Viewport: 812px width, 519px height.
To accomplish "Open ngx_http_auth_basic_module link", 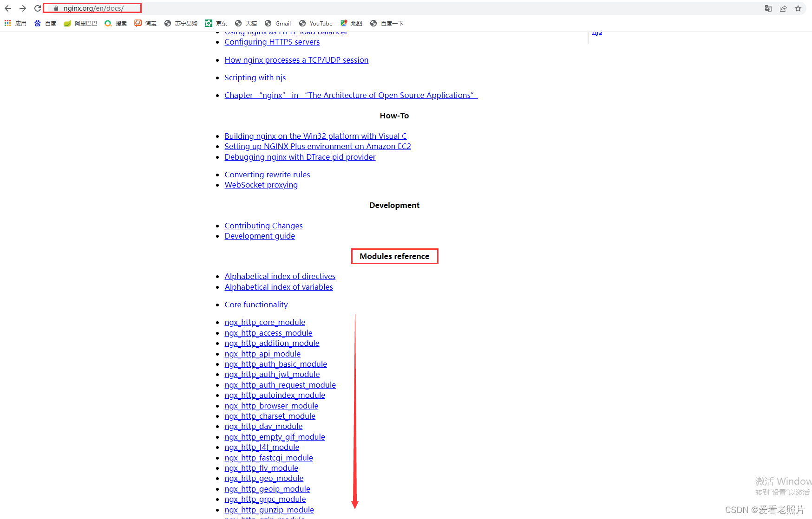I will [x=275, y=364].
